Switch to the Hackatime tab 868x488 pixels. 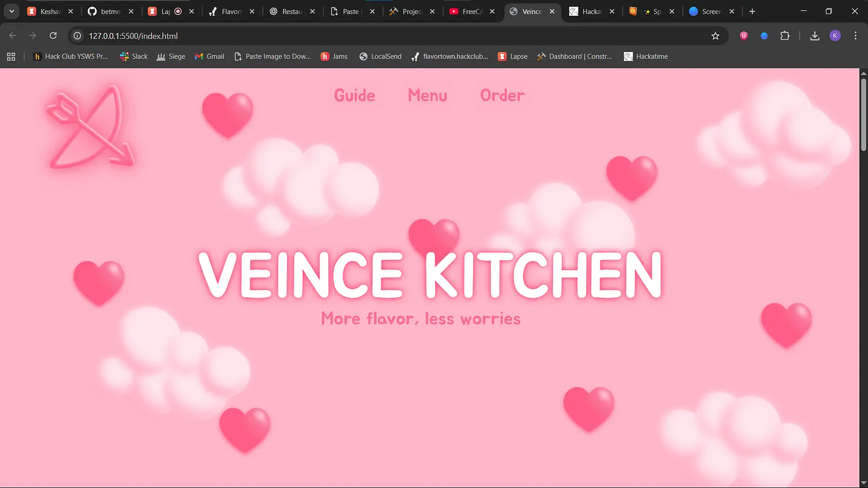[589, 11]
